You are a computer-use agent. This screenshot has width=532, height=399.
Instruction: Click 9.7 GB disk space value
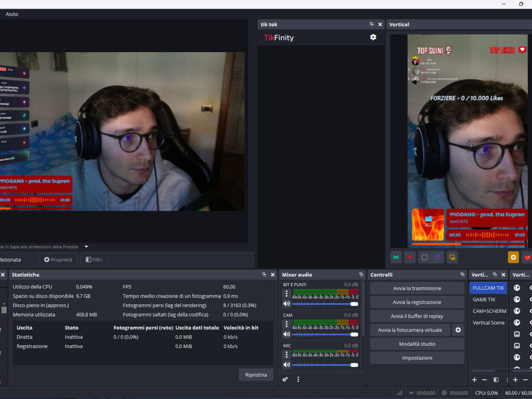[83, 296]
